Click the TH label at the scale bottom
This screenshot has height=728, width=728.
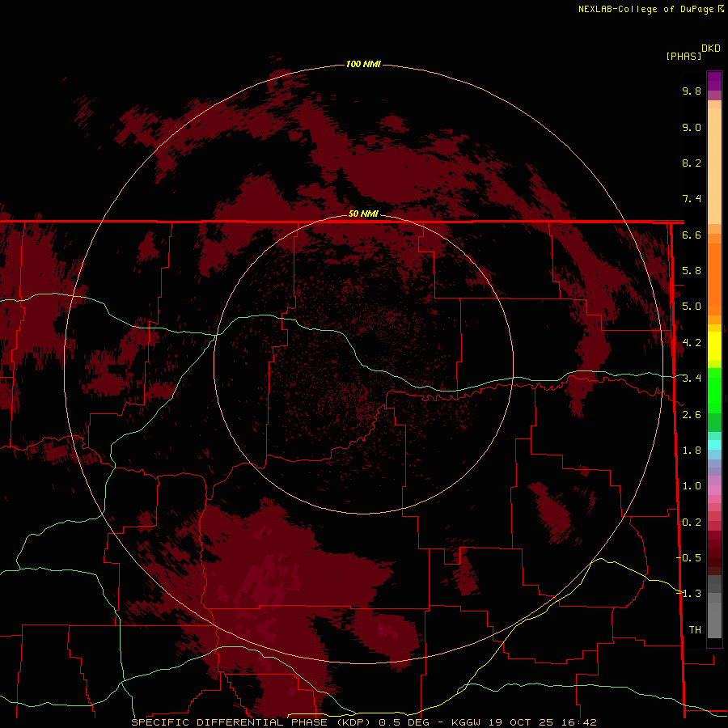(695, 630)
